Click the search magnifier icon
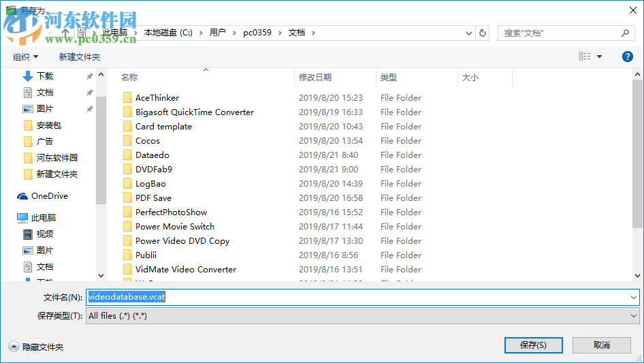The height and width of the screenshot is (363, 644). (x=625, y=33)
